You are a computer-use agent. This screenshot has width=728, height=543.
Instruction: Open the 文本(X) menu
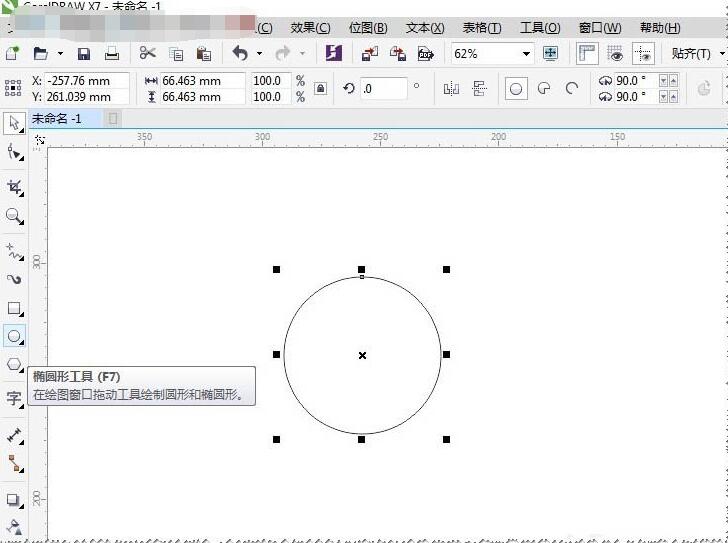click(x=425, y=28)
